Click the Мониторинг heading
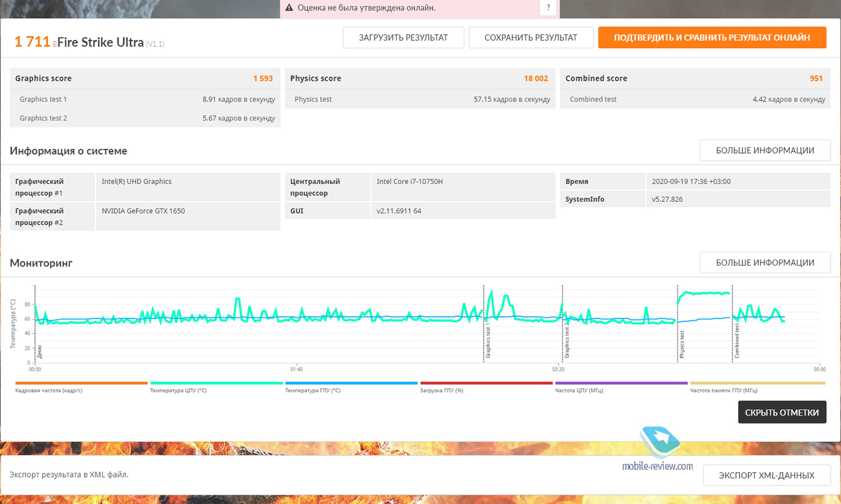This screenshot has height=504, width=841. click(41, 263)
